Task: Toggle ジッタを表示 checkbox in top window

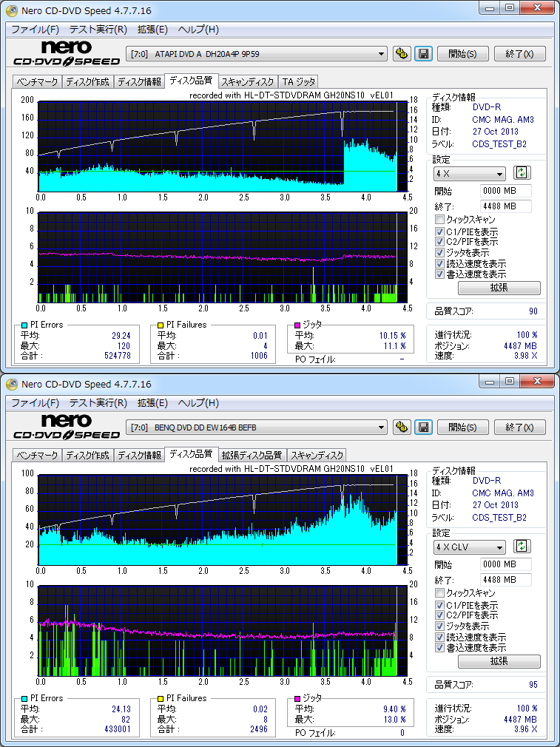Action: [439, 252]
